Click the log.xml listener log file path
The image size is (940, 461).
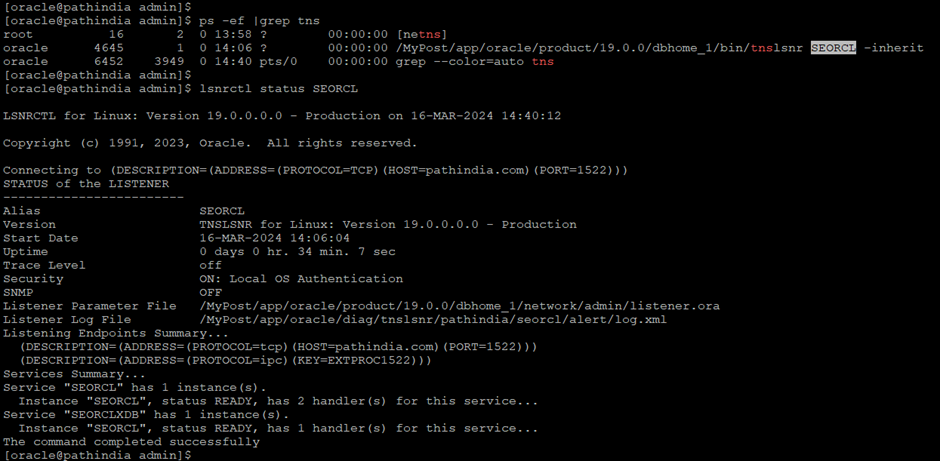click(433, 320)
